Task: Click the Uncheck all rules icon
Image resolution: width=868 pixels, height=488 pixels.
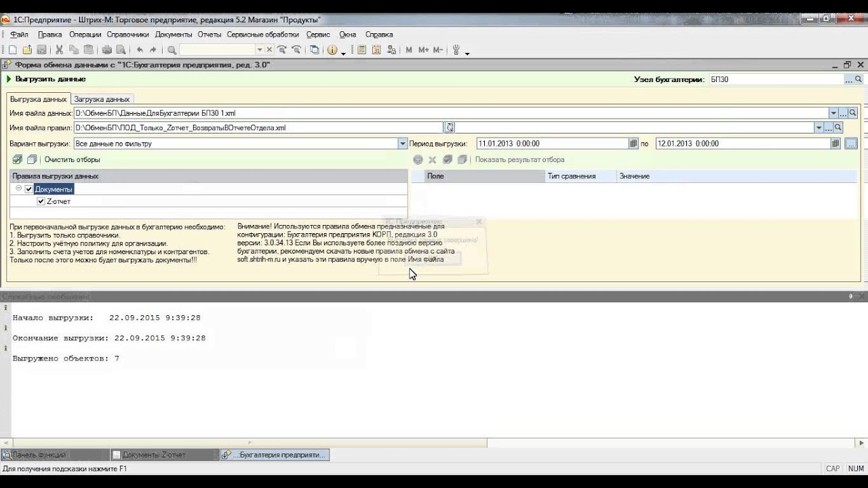Action: (32, 160)
